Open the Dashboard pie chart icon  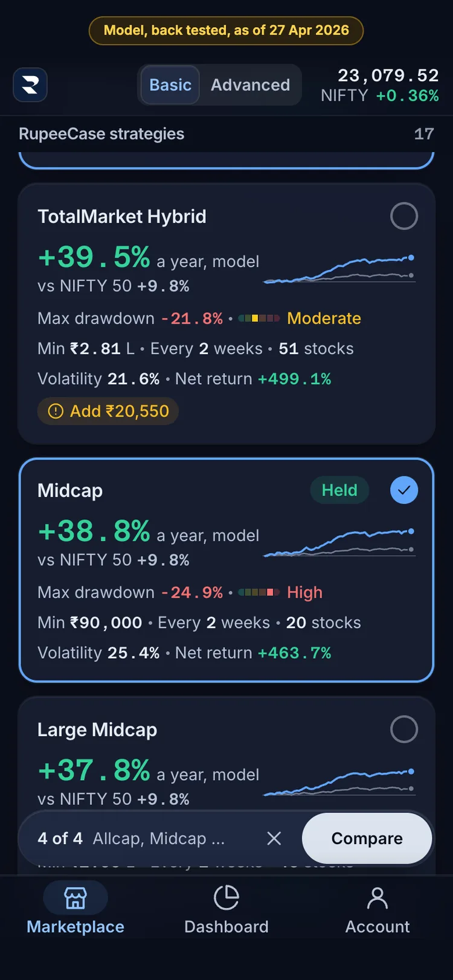pos(226,898)
